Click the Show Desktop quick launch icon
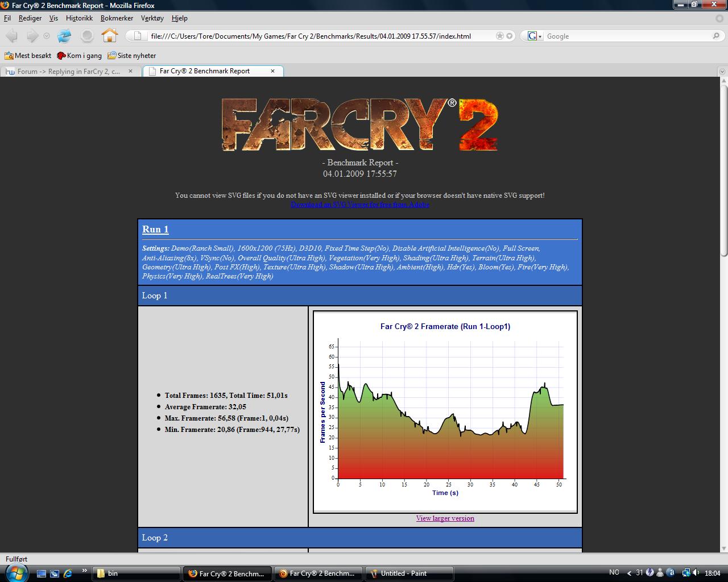Viewport: 728px width, 582px height. pyautogui.click(x=42, y=573)
